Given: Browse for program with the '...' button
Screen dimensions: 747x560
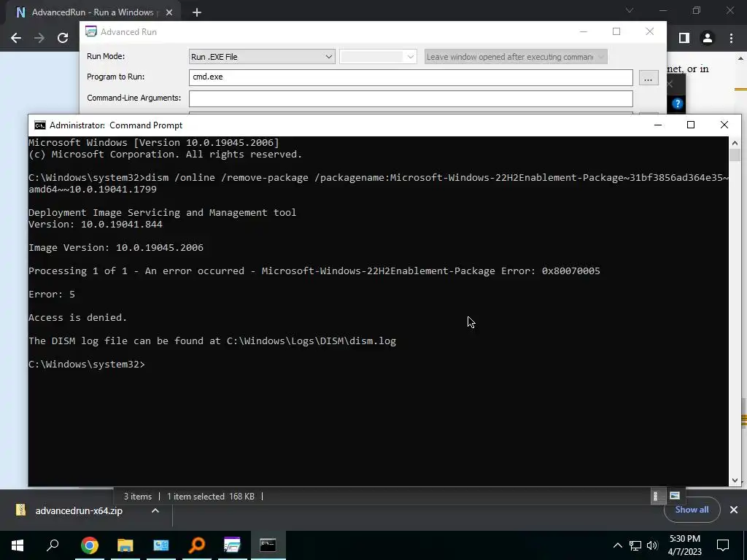Looking at the screenshot, I should 649,77.
